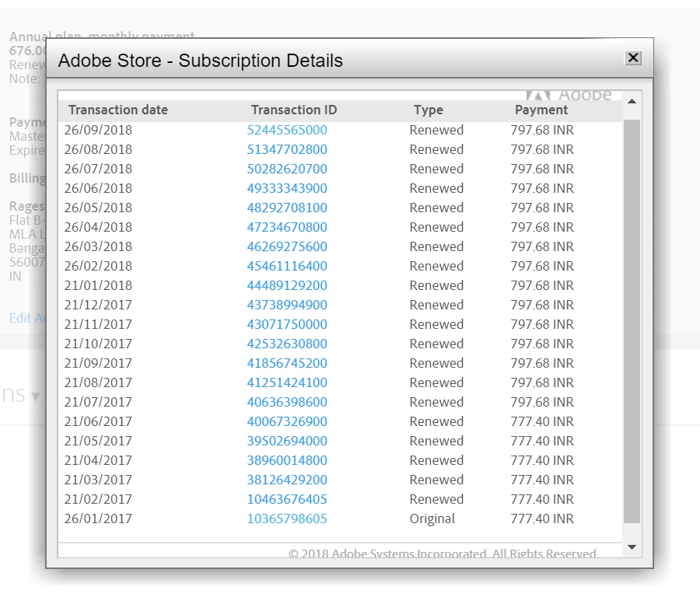This screenshot has width=700, height=604.
Task: Open transaction ID 44489129200
Action: coord(287,285)
